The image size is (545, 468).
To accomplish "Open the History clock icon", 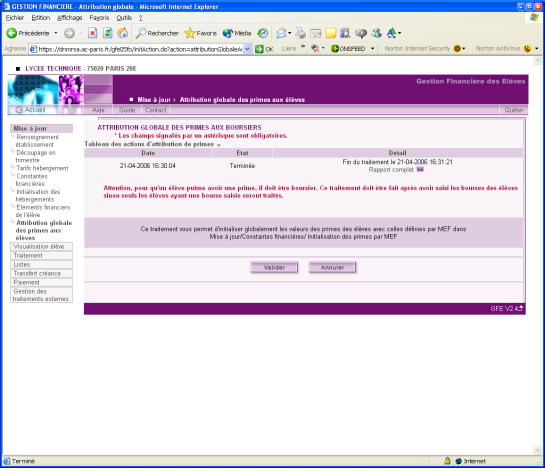I will point(262,33).
